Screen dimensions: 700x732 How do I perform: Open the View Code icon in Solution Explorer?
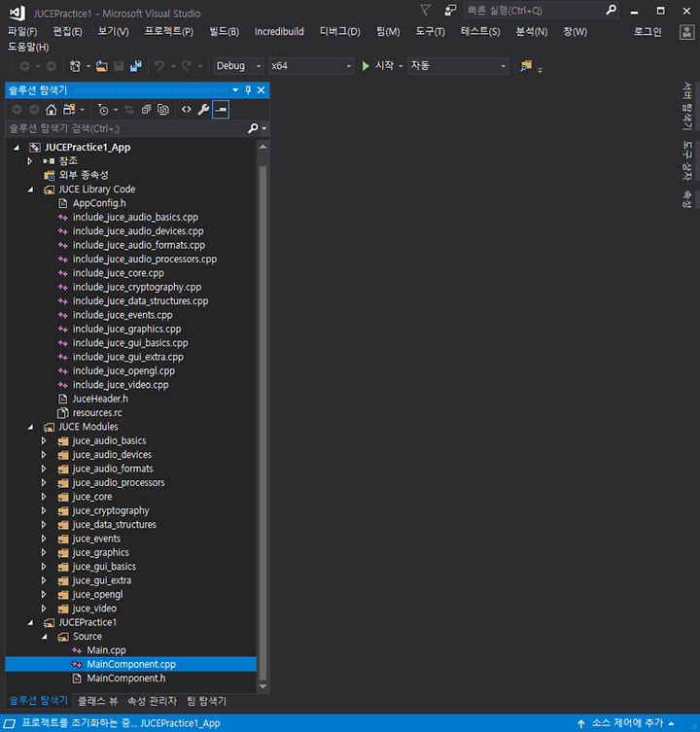click(x=187, y=110)
